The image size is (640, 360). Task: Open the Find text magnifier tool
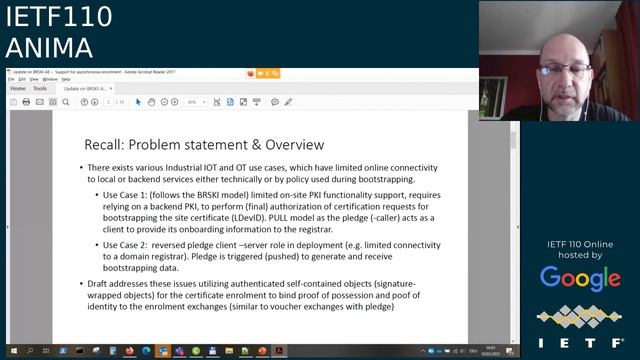(66, 102)
